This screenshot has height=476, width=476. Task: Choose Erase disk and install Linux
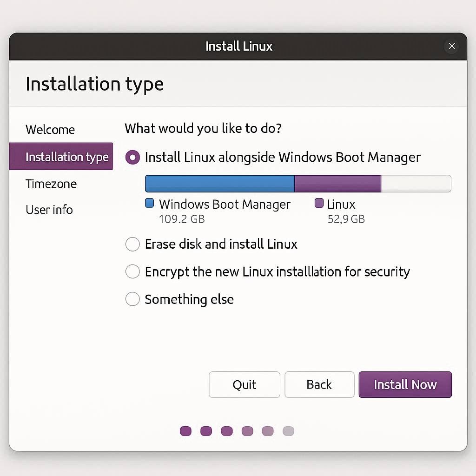pos(133,245)
